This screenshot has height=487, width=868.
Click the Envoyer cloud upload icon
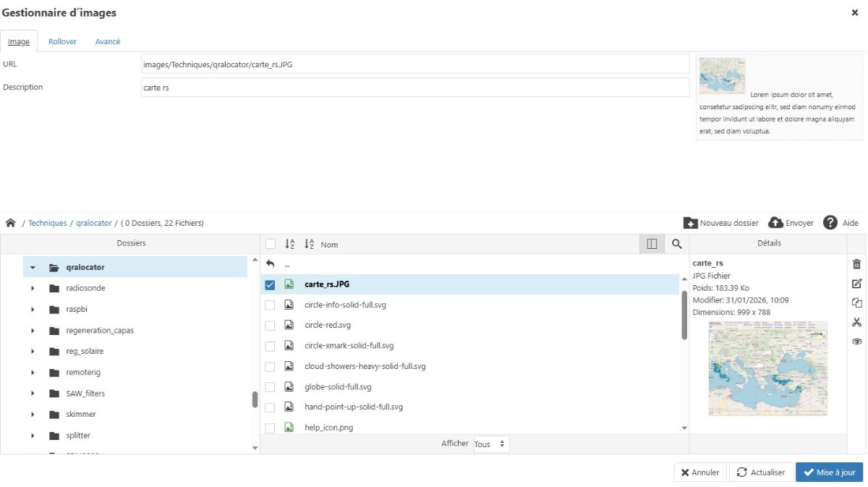pos(775,223)
